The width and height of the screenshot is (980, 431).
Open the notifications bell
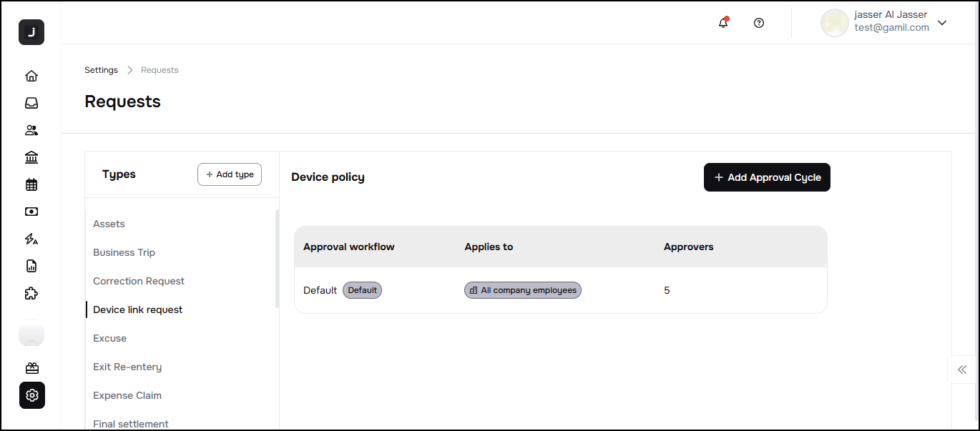click(x=723, y=23)
